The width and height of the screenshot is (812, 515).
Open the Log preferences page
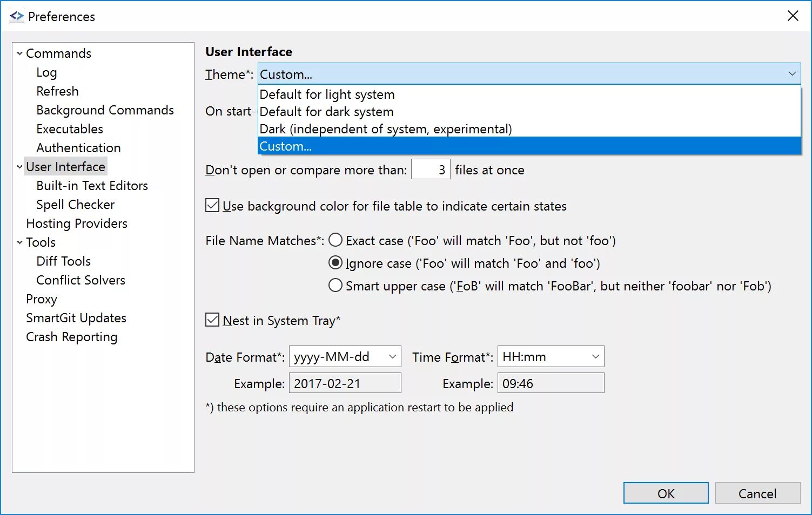click(46, 72)
